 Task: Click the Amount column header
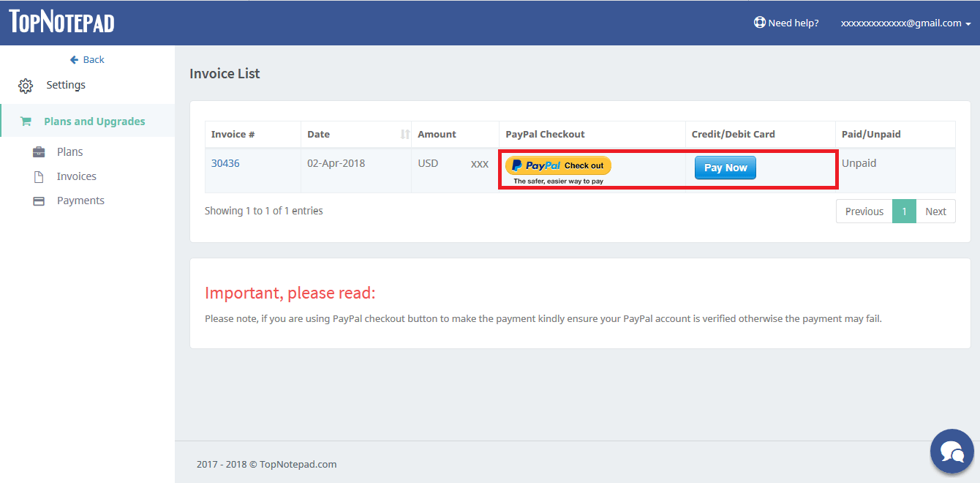(455, 135)
